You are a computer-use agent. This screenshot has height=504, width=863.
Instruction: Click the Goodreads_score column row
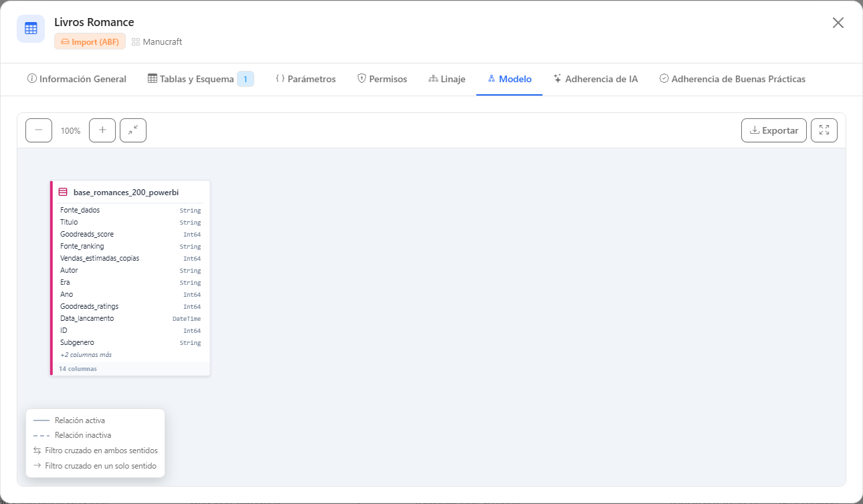coord(130,234)
